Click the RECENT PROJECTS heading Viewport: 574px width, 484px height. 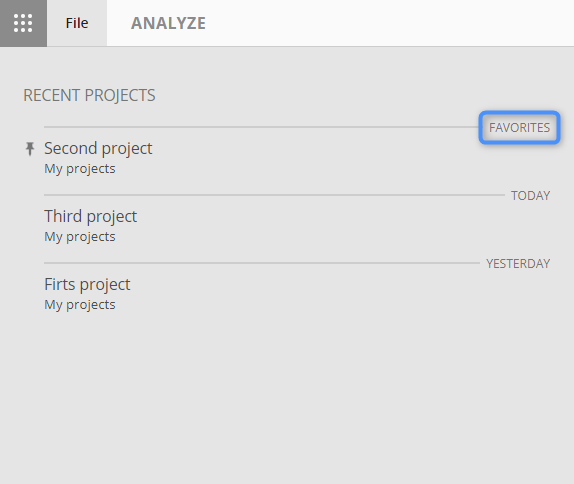pyautogui.click(x=89, y=95)
